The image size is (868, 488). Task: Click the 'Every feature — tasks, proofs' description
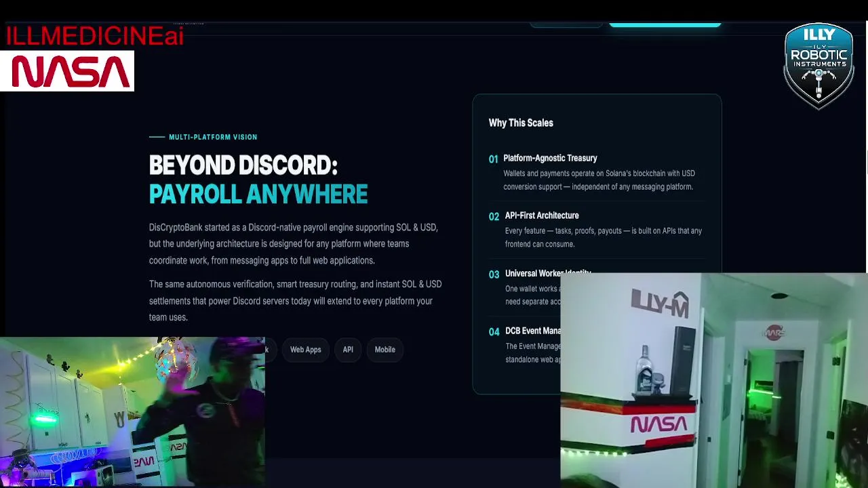pos(604,237)
